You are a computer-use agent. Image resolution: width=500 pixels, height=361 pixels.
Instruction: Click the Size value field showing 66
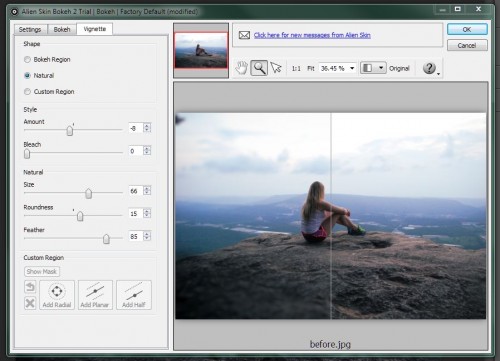coord(136,191)
